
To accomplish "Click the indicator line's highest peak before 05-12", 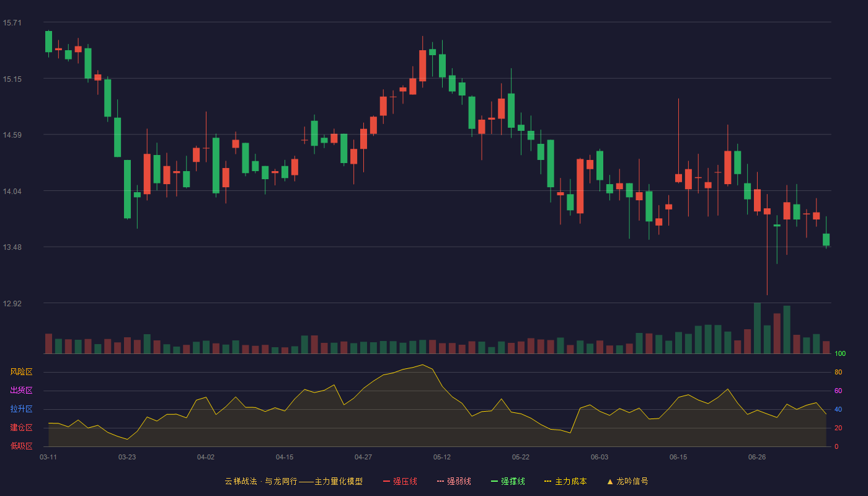I will click(423, 365).
